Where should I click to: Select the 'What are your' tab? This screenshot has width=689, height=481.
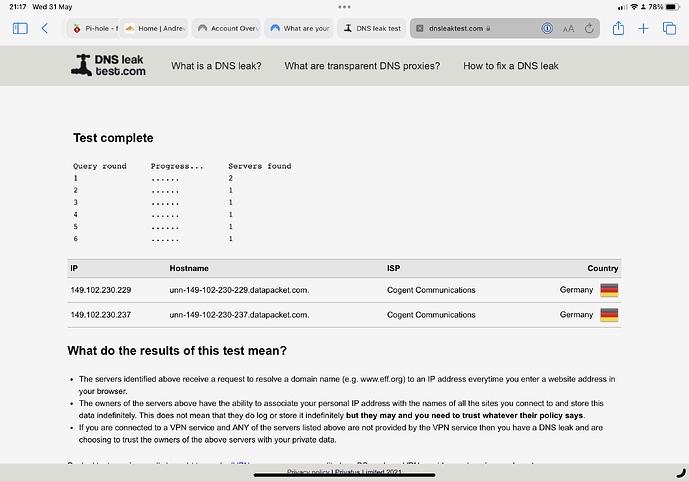299,29
